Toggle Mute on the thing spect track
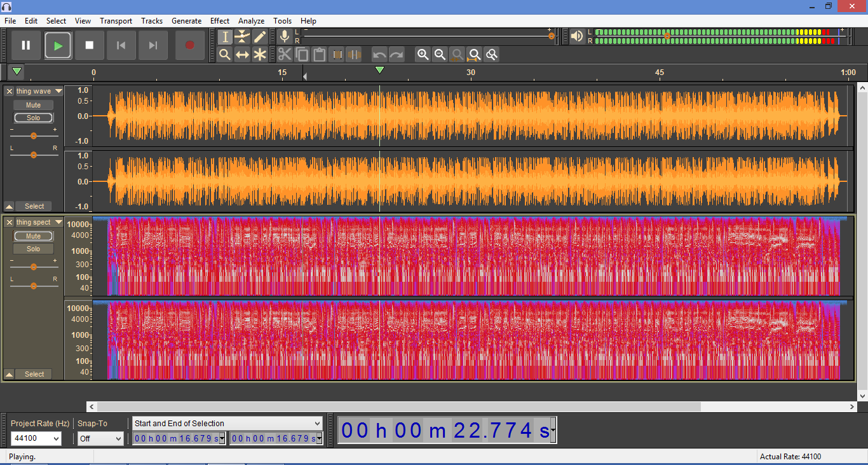Screen dimensions: 868x465 (33, 236)
